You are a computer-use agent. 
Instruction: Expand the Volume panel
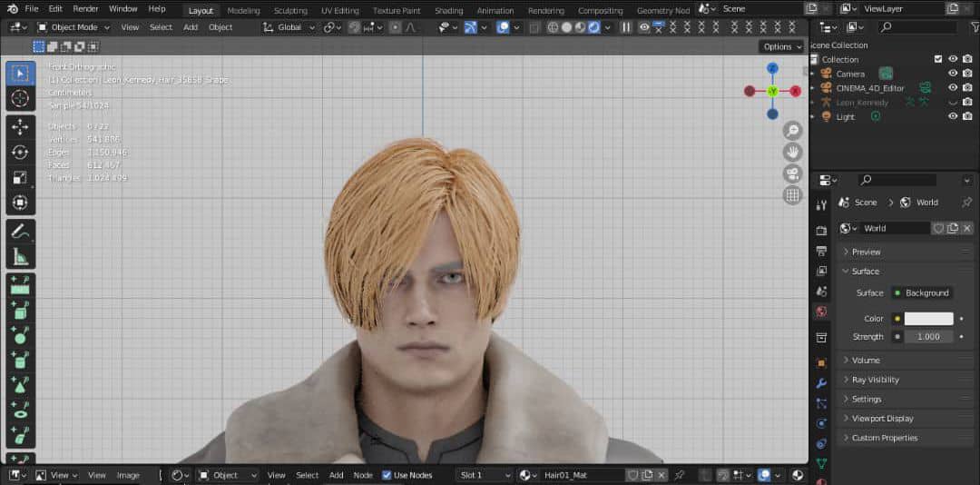(905, 361)
